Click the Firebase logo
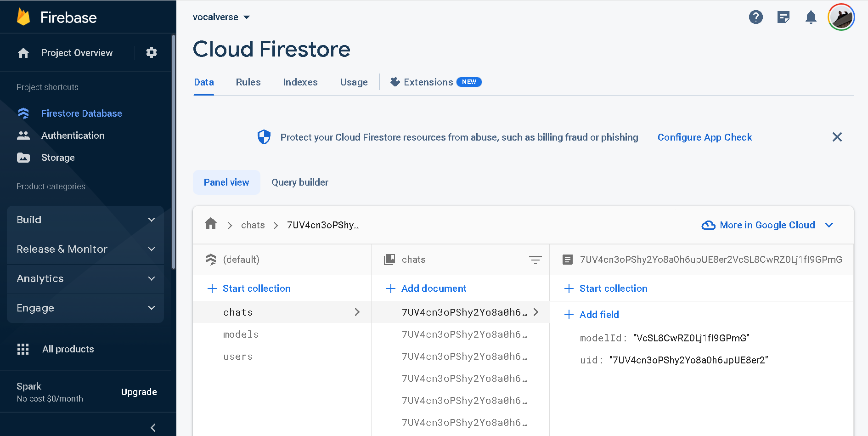Image resolution: width=868 pixels, height=436 pixels. pyautogui.click(x=23, y=17)
